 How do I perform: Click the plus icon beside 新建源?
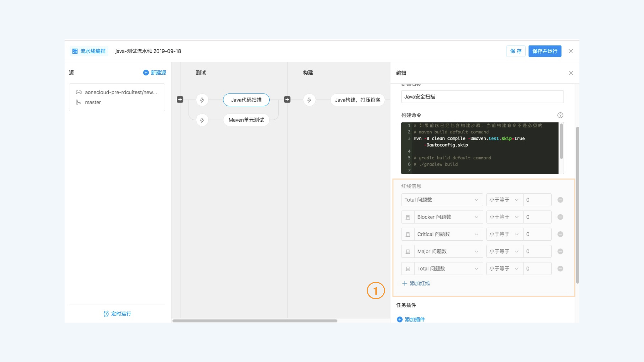click(146, 72)
